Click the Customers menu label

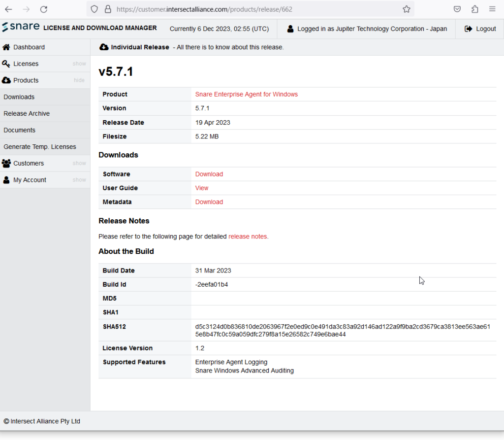[28, 163]
